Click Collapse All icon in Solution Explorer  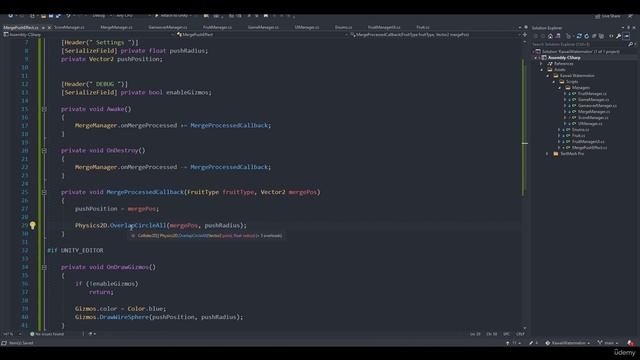(x=594, y=36)
